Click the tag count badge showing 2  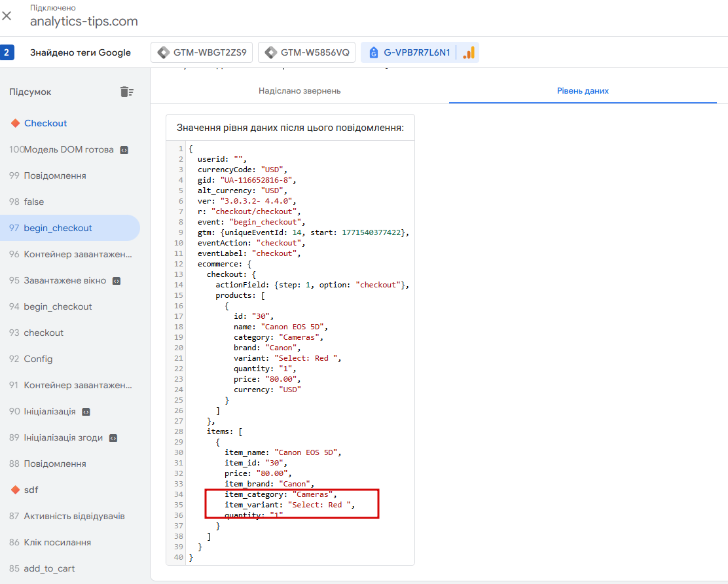7,52
